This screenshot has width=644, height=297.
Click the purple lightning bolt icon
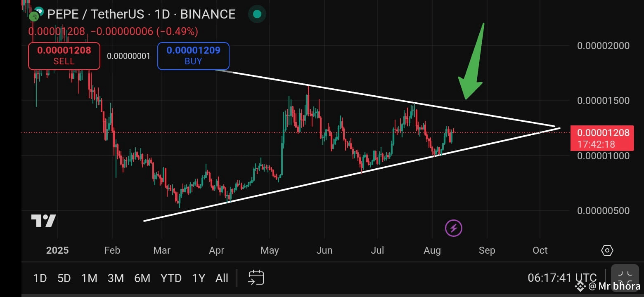click(453, 228)
